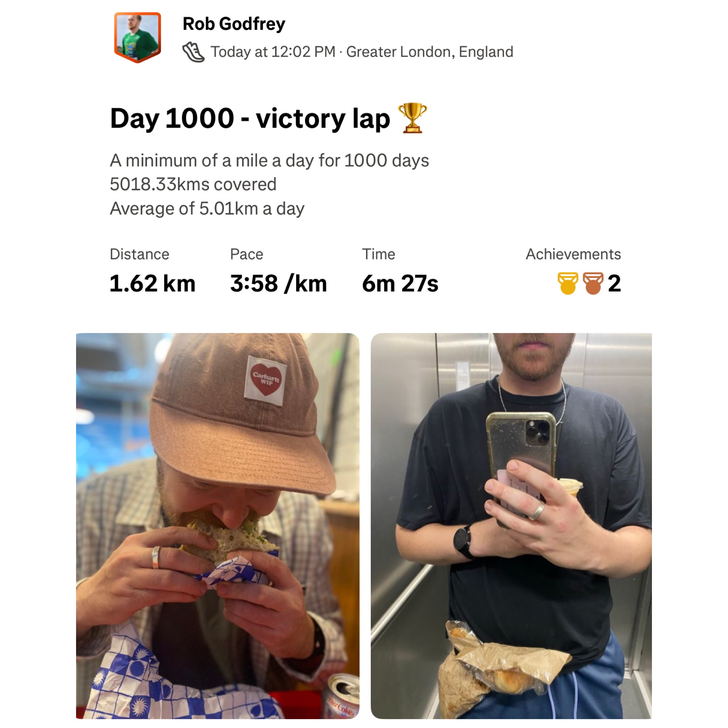This screenshot has height=728, width=728.
Task: Click the activity description text
Action: tap(269, 184)
